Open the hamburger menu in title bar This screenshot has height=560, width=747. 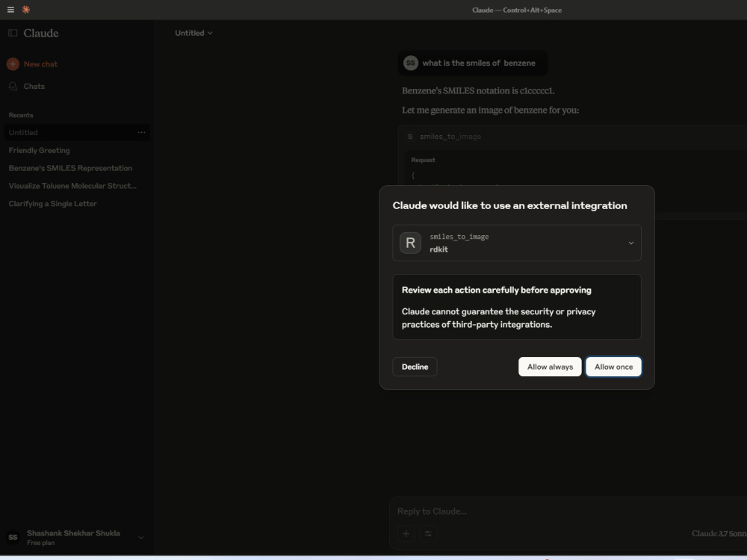(10, 10)
